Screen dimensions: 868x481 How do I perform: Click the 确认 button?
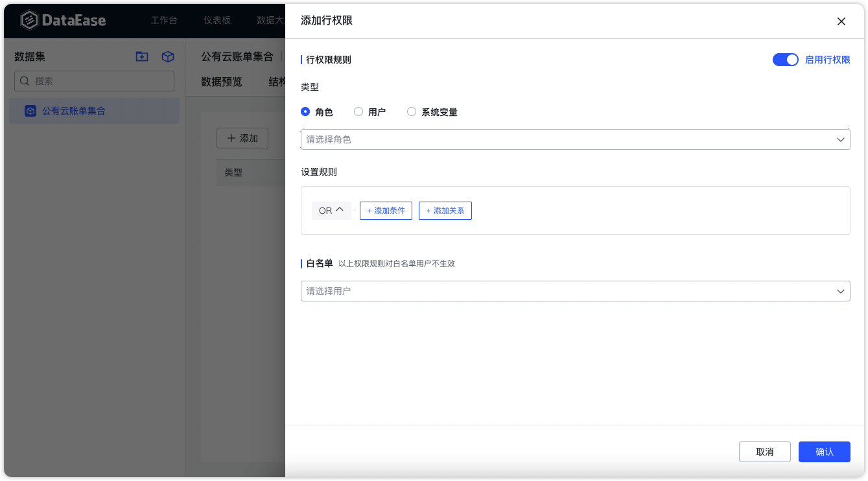(825, 452)
